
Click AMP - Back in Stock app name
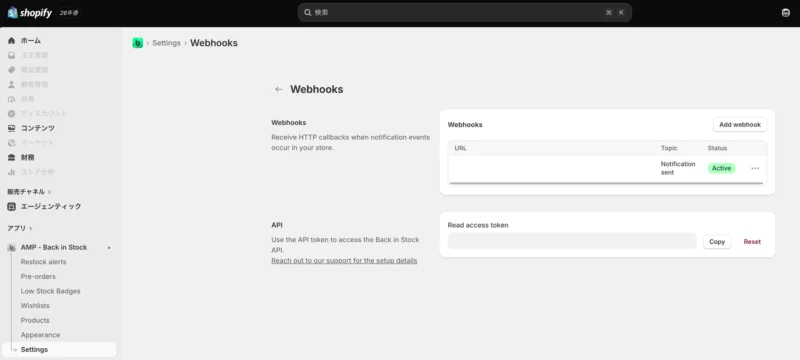(54, 247)
